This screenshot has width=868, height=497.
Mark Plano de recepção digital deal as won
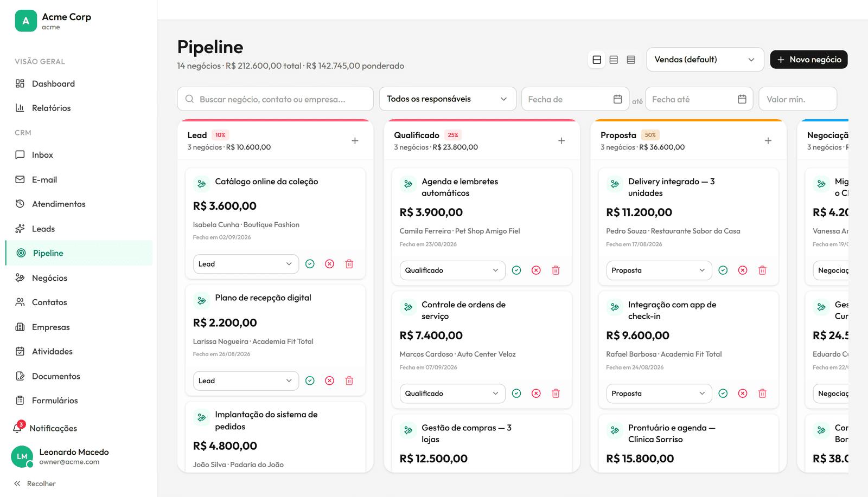pyautogui.click(x=310, y=380)
